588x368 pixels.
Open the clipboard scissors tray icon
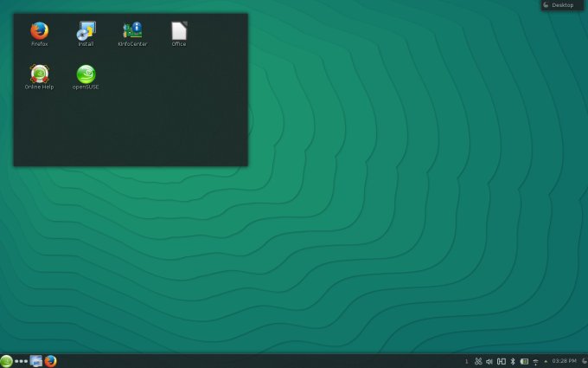pyautogui.click(x=478, y=361)
